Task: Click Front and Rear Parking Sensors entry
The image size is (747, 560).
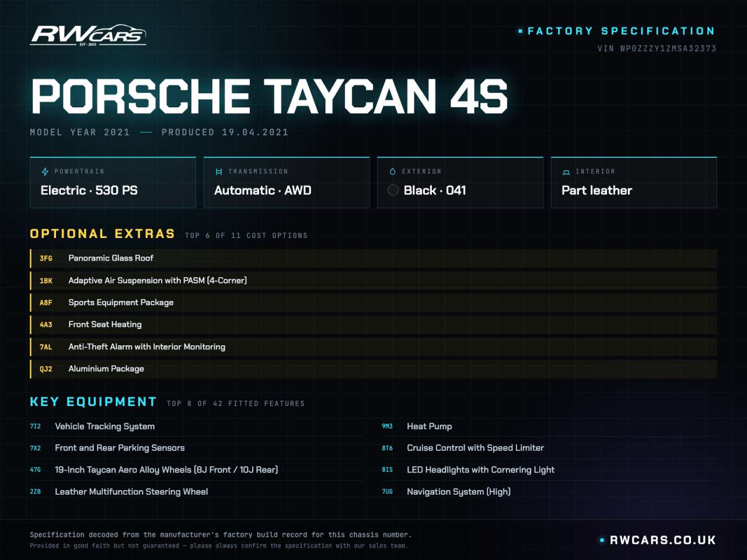Action: tap(197, 448)
